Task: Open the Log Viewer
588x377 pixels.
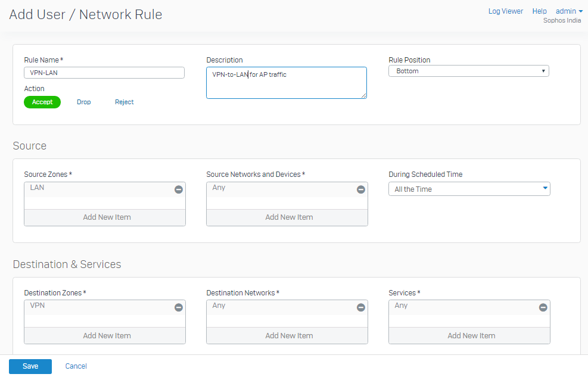Action: tap(505, 11)
